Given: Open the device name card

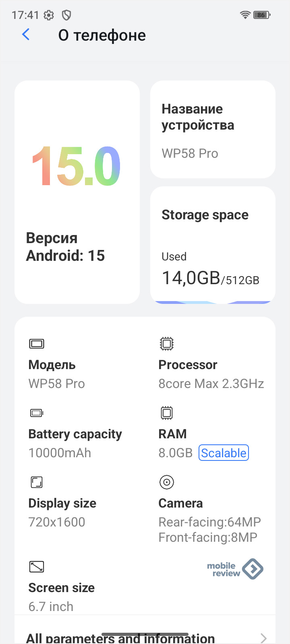Looking at the screenshot, I should tap(213, 129).
